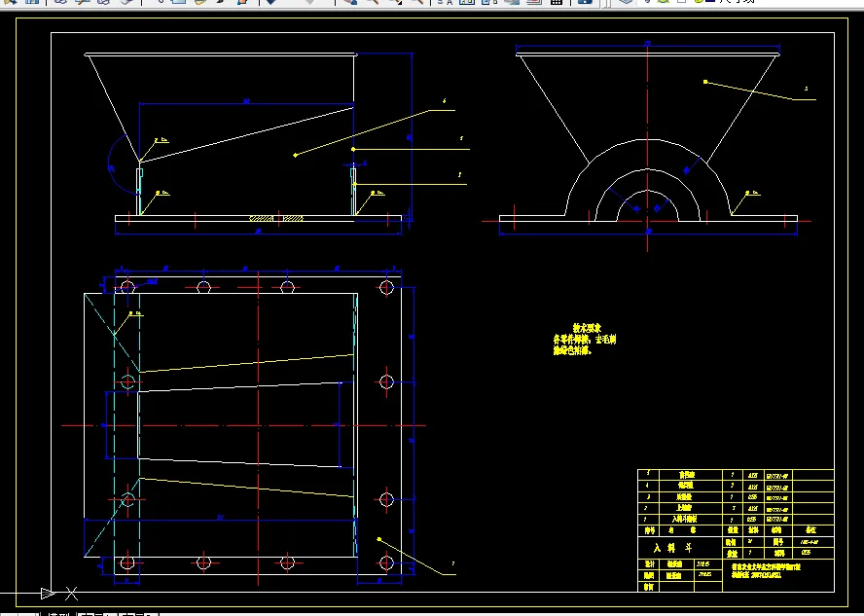
Task: Select balloon number "7" below the plan view
Action: [x=453, y=563]
